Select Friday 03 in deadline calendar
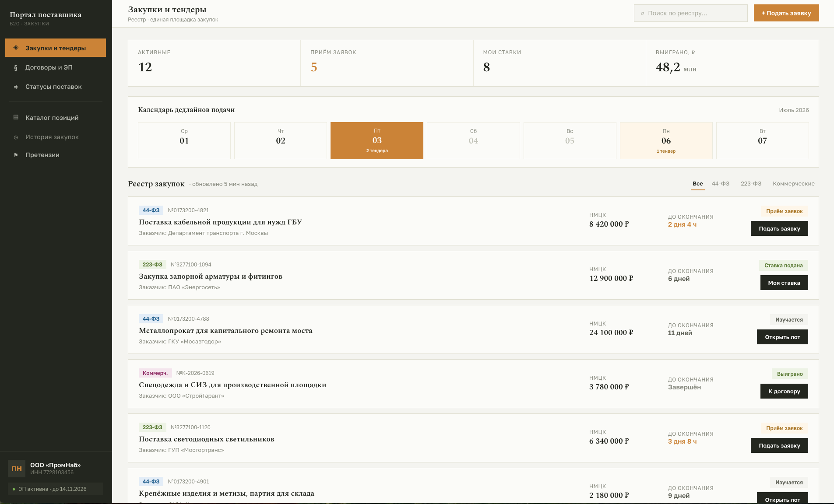Screen dimensions: 834x504 pos(377,140)
